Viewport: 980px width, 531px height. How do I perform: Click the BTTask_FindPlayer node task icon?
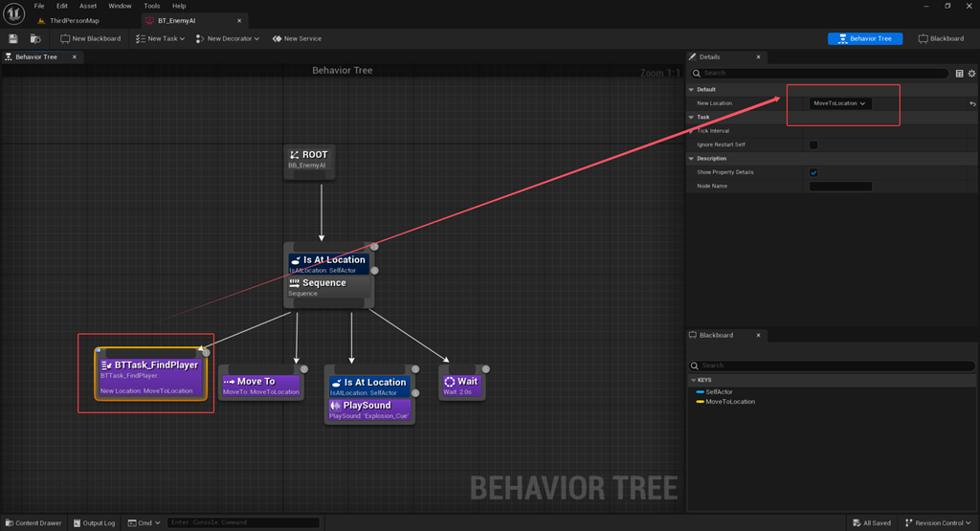[106, 365]
